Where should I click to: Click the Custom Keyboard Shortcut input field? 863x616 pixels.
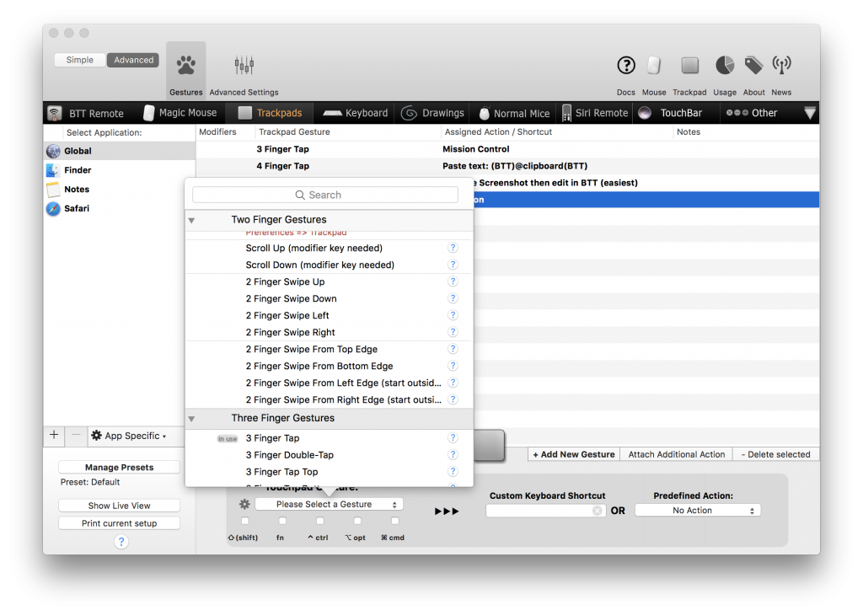(x=545, y=511)
